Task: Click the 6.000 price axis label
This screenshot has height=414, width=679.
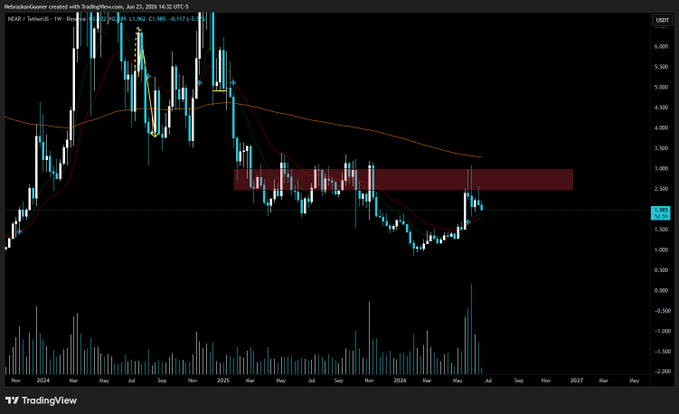Action: click(x=661, y=46)
